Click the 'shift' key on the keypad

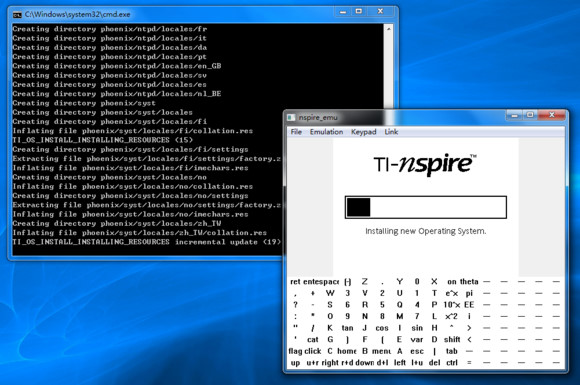pos(452,340)
